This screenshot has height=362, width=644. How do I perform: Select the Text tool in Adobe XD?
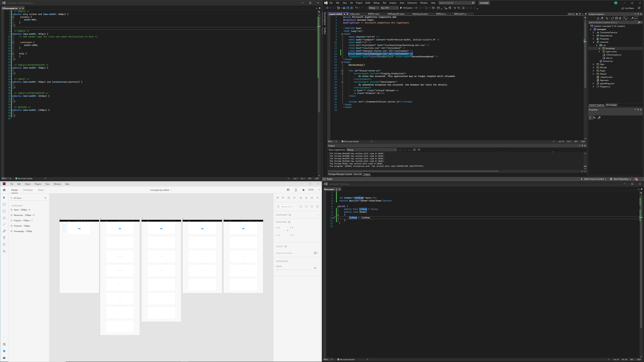click(x=4, y=238)
